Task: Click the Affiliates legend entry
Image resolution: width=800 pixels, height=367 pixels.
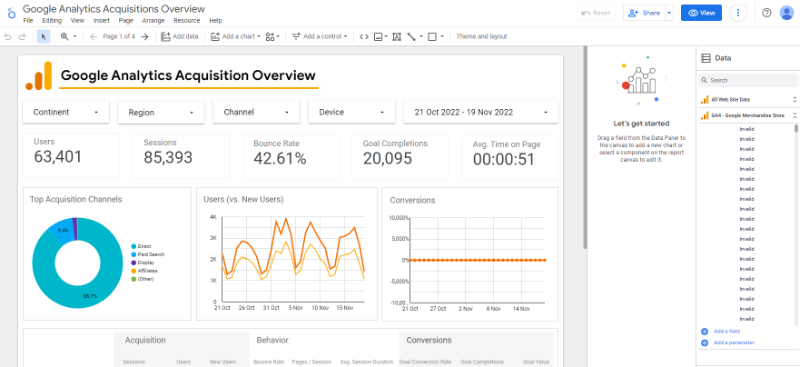Action: pyautogui.click(x=145, y=271)
